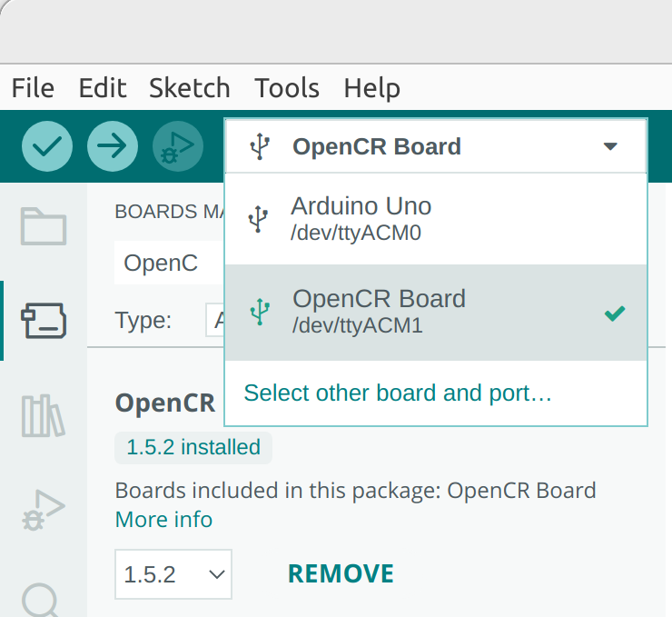Image resolution: width=672 pixels, height=617 pixels.
Task: Open the Help menu
Action: (x=372, y=88)
